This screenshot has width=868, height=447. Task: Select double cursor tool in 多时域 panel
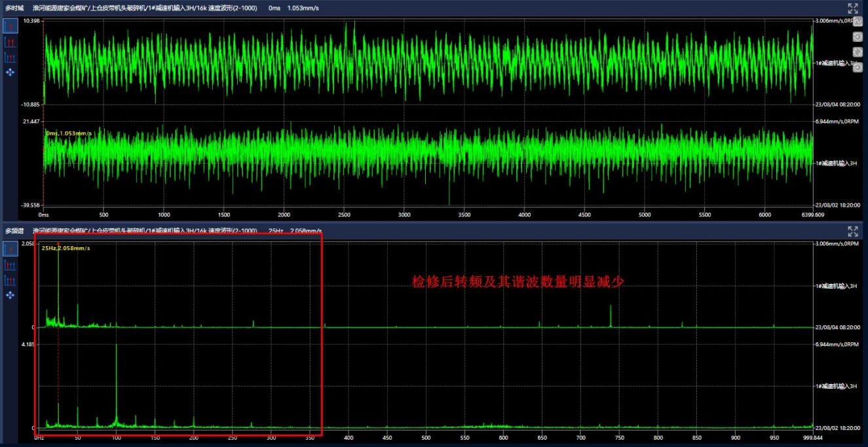tap(10, 42)
